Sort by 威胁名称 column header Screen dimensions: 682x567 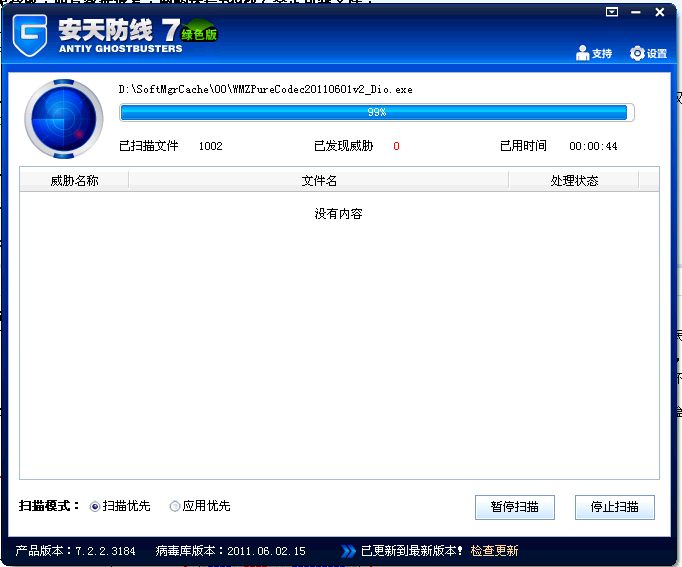74,180
